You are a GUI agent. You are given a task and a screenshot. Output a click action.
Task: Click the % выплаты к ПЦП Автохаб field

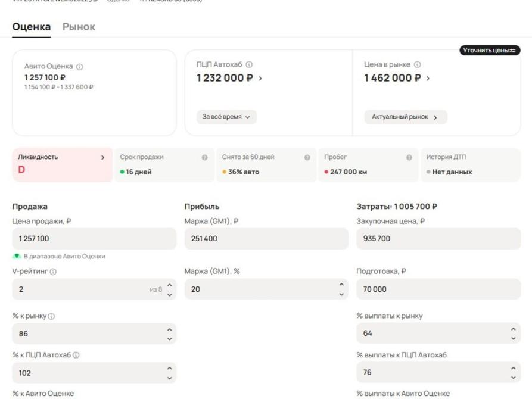point(438,372)
